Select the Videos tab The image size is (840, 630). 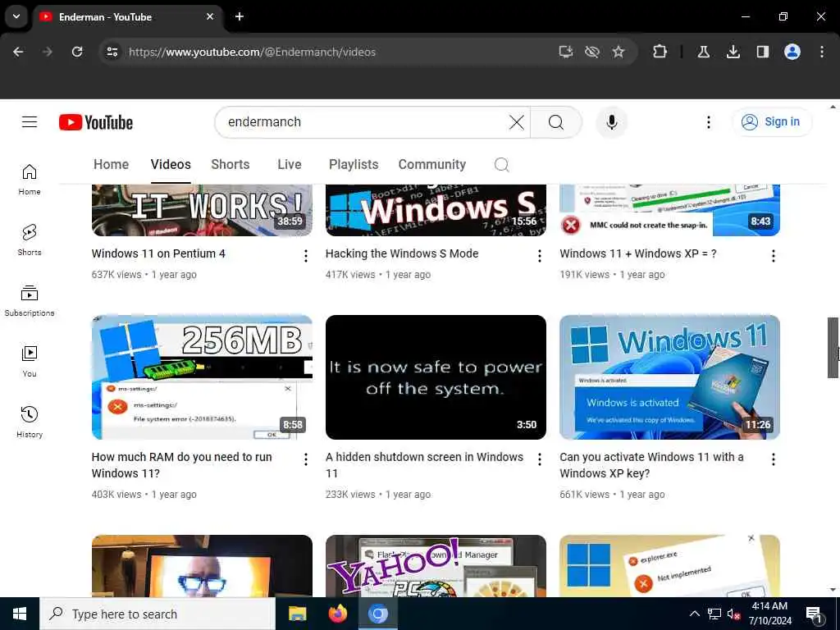(171, 164)
